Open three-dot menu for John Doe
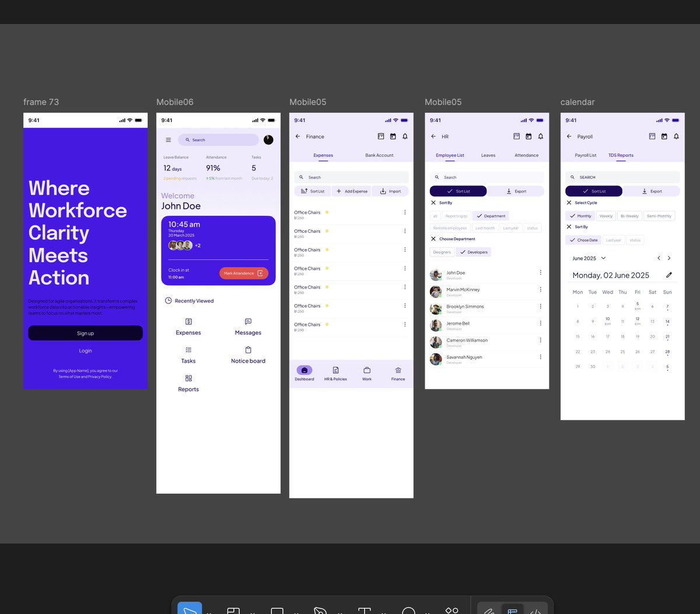The width and height of the screenshot is (700, 614). point(541,272)
